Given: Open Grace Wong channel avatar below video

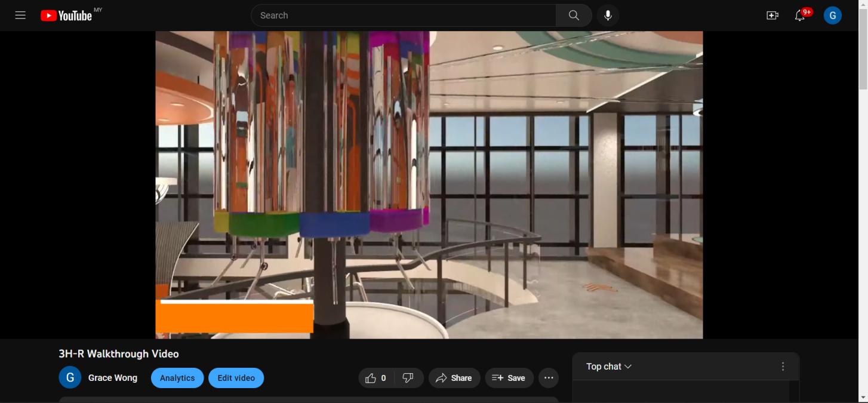Looking at the screenshot, I should click(70, 378).
